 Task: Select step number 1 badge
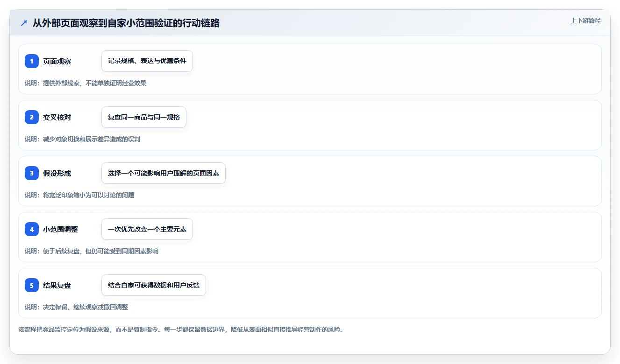[32, 61]
